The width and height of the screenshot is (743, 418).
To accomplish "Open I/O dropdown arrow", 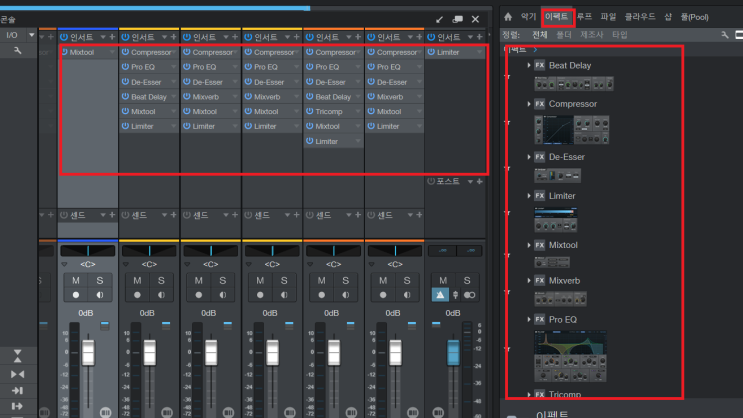I will (x=32, y=35).
